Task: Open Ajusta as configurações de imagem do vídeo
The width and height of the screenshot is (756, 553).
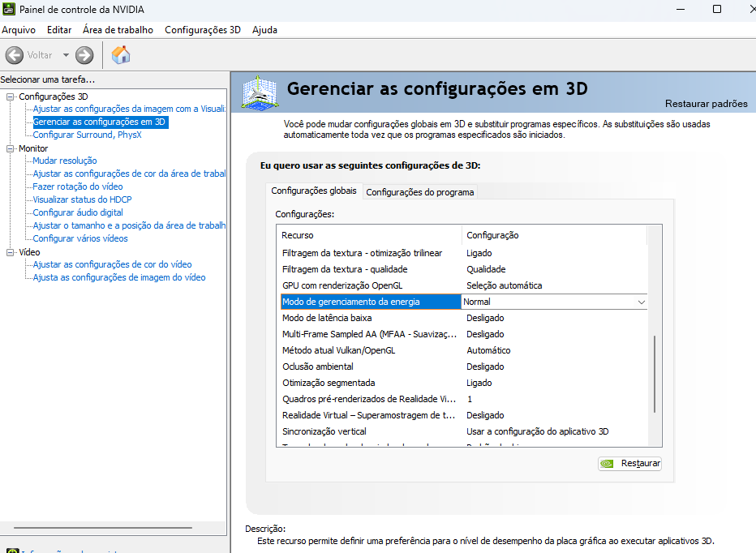Action: click(x=119, y=277)
